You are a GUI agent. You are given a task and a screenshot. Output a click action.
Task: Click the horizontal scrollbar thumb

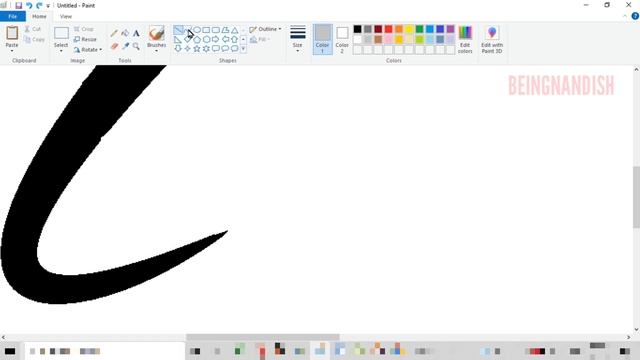pos(262,337)
